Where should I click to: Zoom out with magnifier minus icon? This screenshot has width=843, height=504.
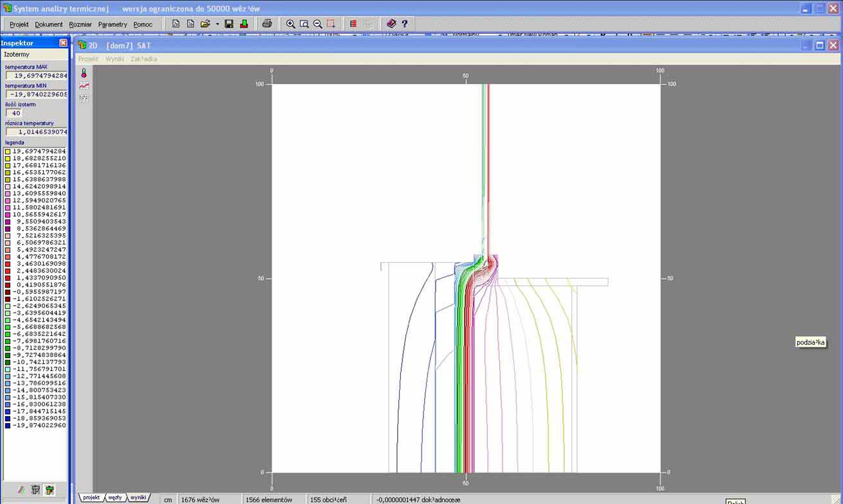[x=317, y=24]
